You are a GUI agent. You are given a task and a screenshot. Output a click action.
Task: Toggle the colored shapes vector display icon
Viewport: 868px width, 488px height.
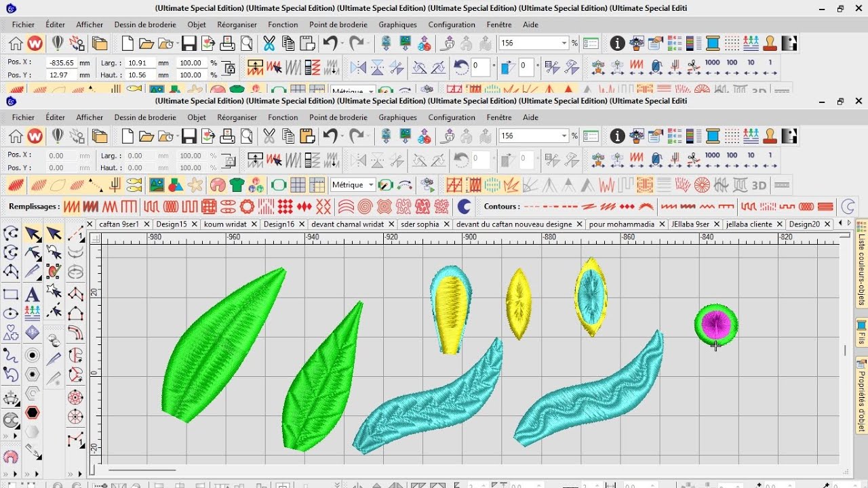coord(176,185)
